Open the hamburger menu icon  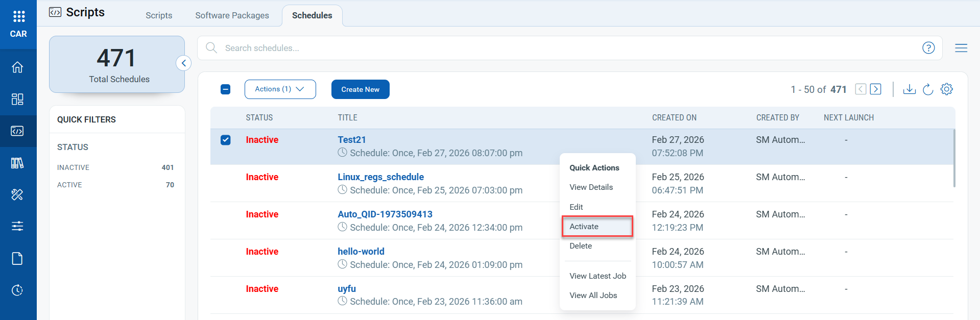coord(961,48)
